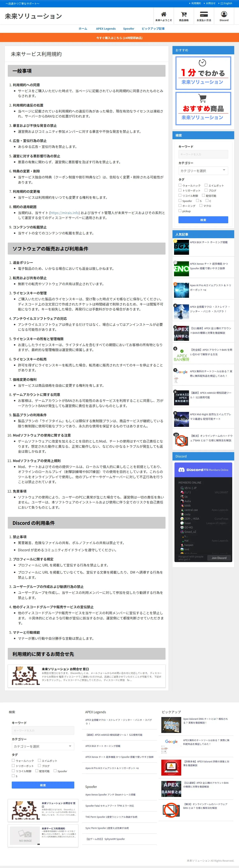Open the red 詐欺多発 Valorant thumbnail in footer
239x868 pixels.
(x=171, y=768)
